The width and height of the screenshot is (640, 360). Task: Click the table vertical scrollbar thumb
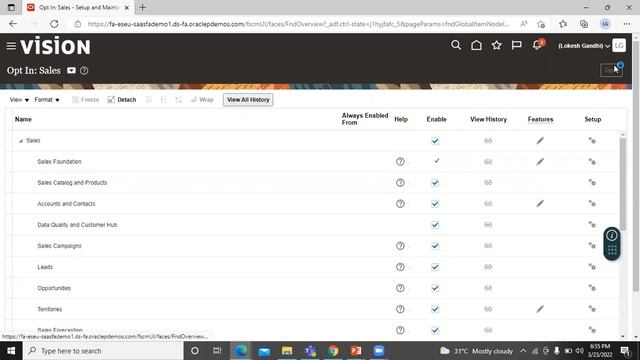coord(622,184)
